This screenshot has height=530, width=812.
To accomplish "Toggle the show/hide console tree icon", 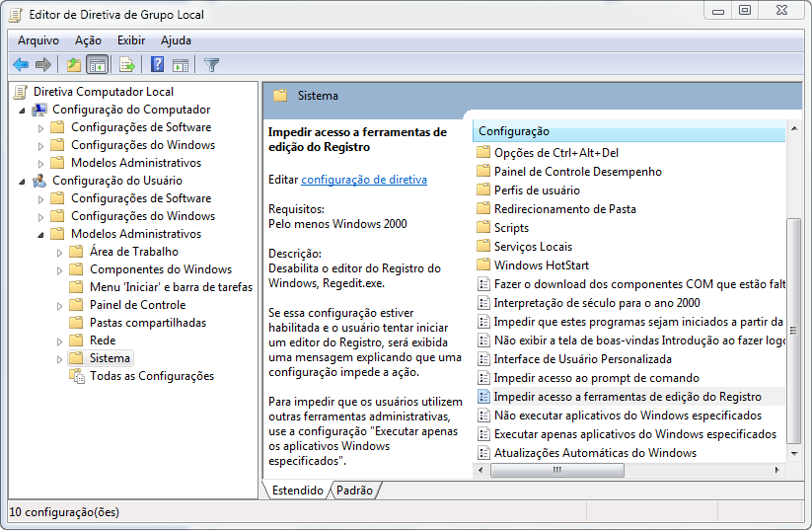I will [98, 65].
